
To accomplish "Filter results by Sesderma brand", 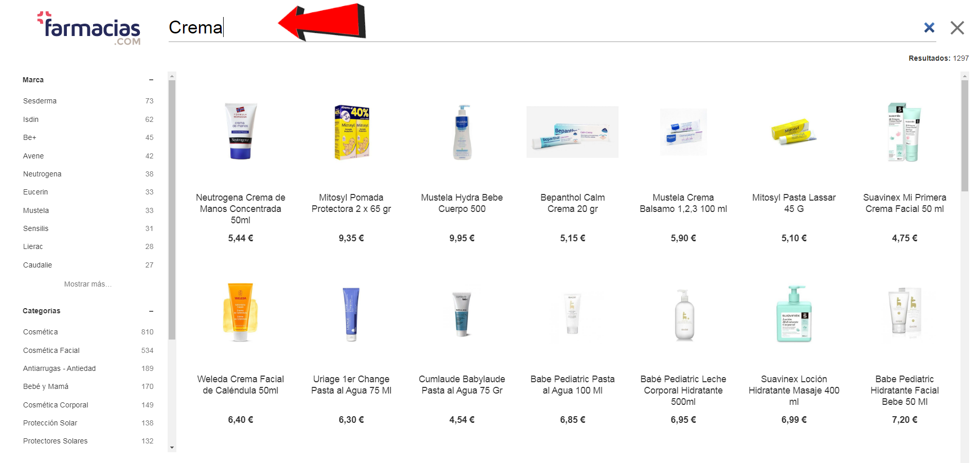I will (x=88, y=101).
